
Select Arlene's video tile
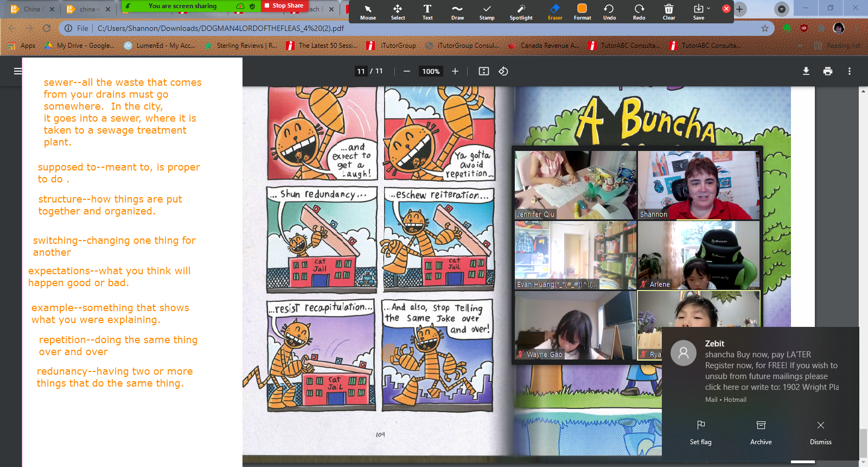(699, 255)
